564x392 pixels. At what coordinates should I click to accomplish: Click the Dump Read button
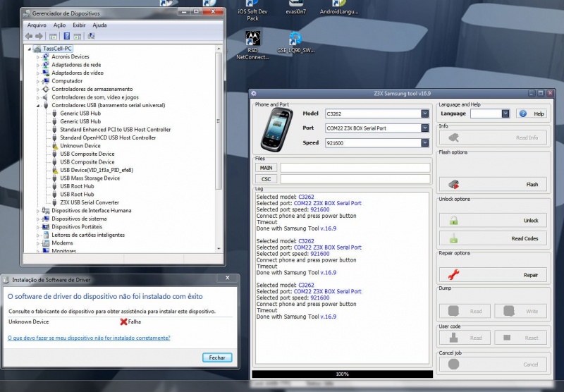click(465, 311)
